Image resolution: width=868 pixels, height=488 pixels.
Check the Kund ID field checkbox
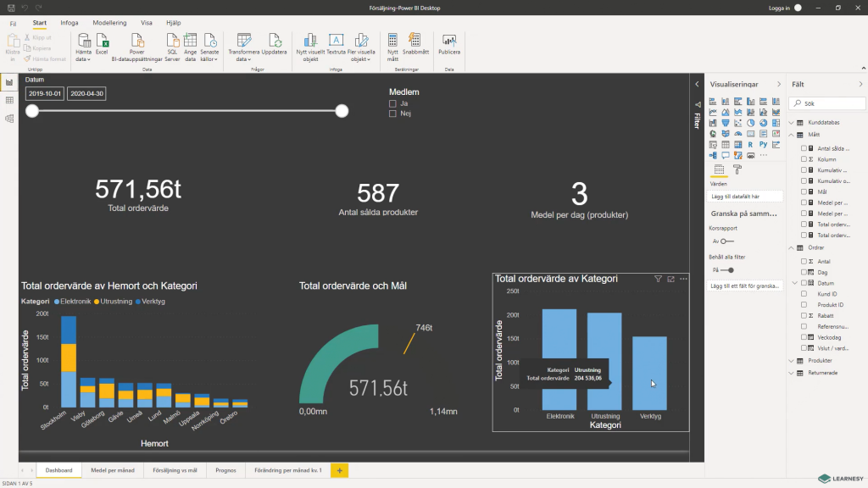pos(804,294)
